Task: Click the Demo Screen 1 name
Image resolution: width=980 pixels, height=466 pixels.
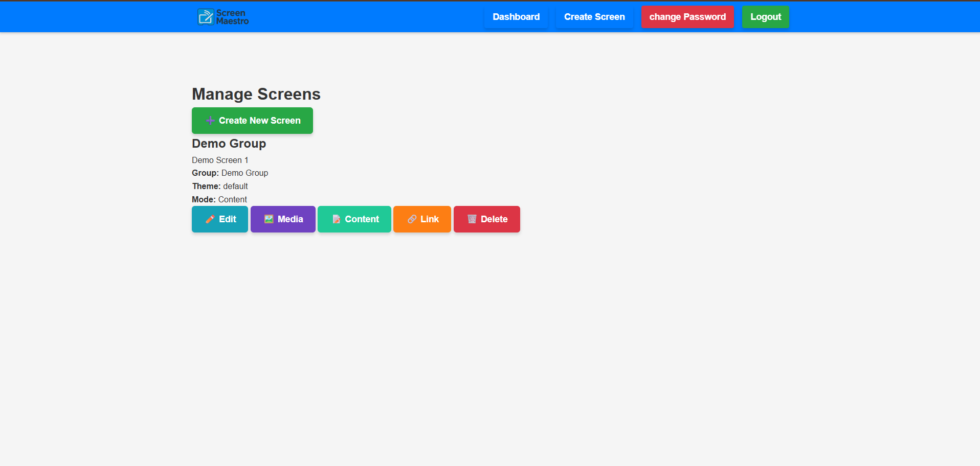Action: tap(220, 160)
